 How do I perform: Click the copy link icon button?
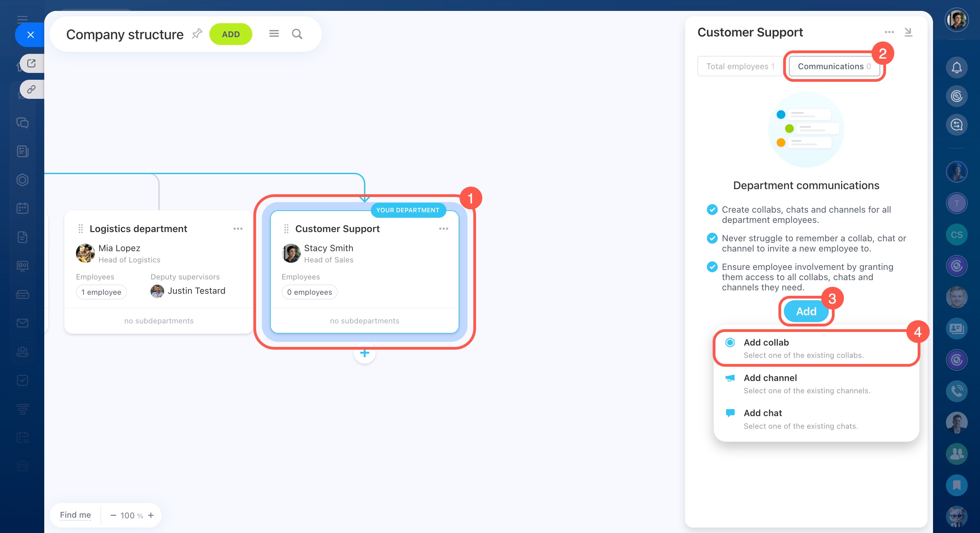pos(32,89)
